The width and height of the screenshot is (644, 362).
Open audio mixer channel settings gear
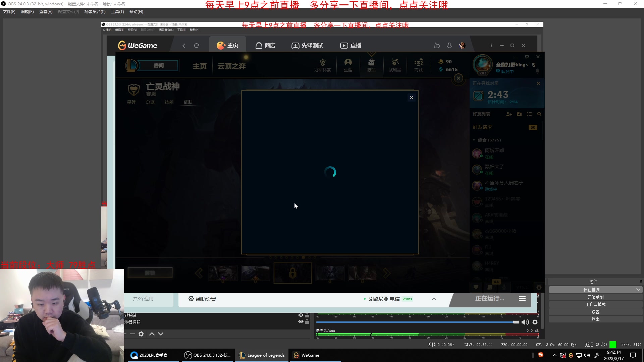click(x=535, y=322)
